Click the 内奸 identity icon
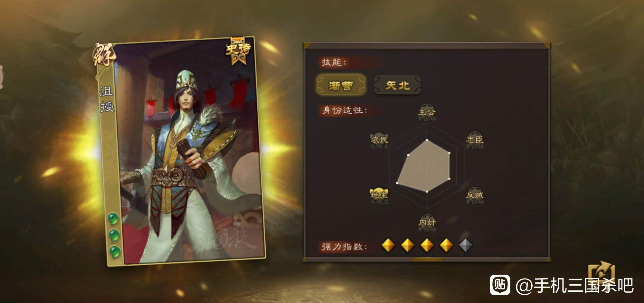644x303 pixels. click(427, 223)
